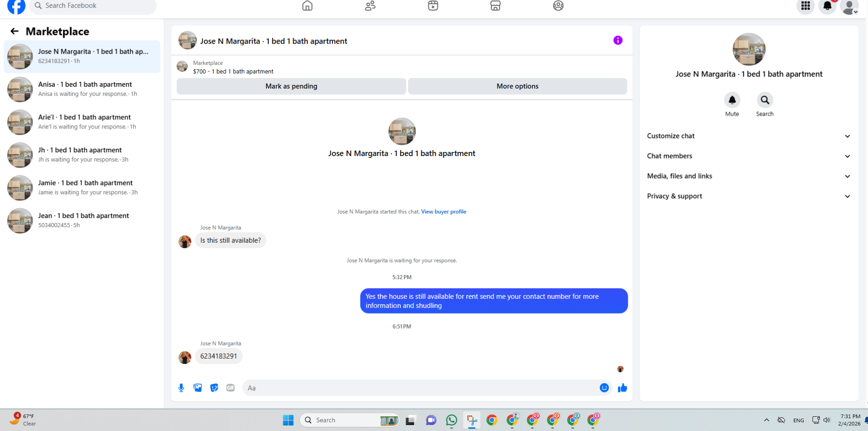
Task: Open first Chrome icon in taskbar
Action: (492, 420)
